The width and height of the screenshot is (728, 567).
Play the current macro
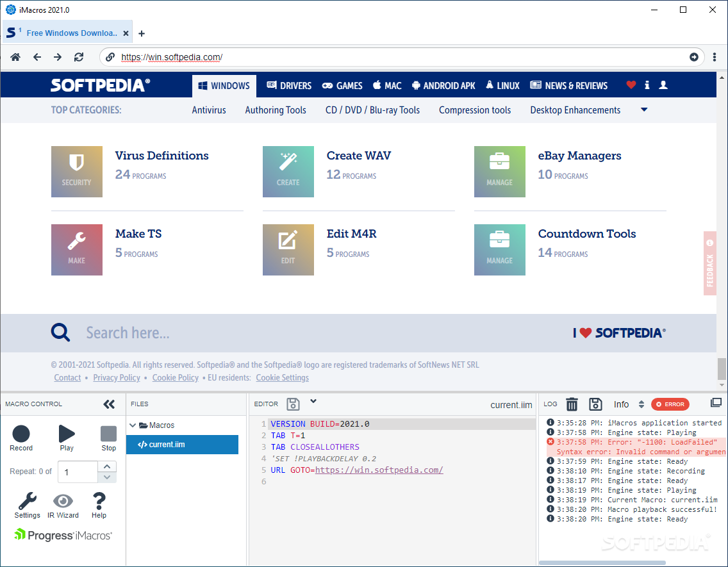pyautogui.click(x=67, y=438)
